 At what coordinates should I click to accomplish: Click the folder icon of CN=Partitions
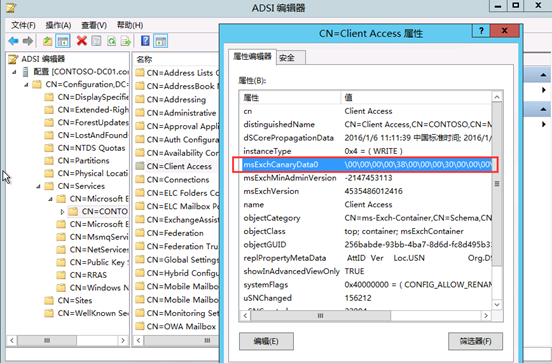[x=49, y=161]
